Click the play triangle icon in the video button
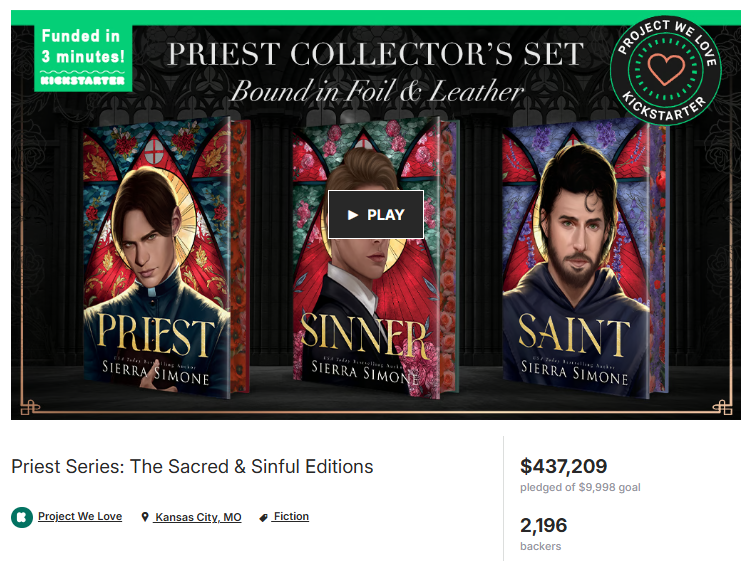The image size is (749, 561). coord(352,215)
